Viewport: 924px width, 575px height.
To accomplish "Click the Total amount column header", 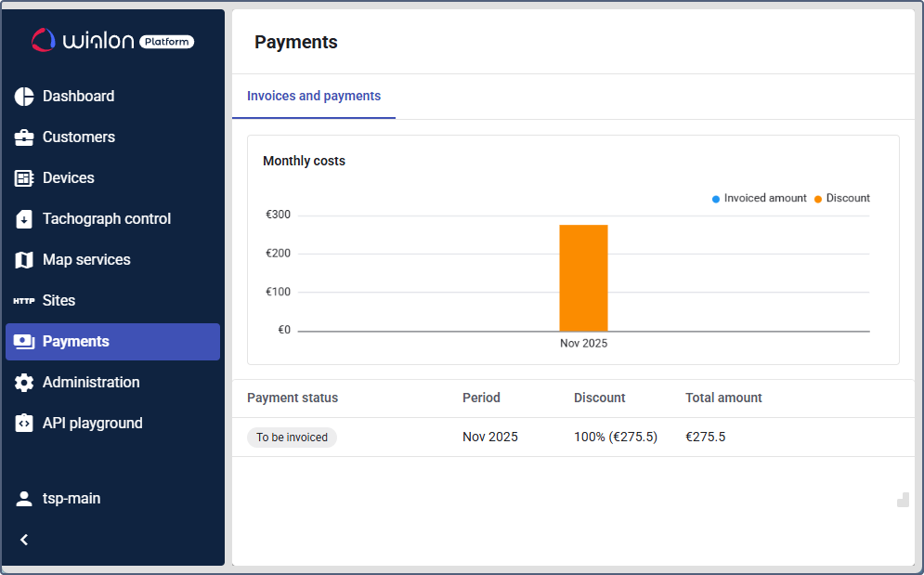I will (723, 399).
